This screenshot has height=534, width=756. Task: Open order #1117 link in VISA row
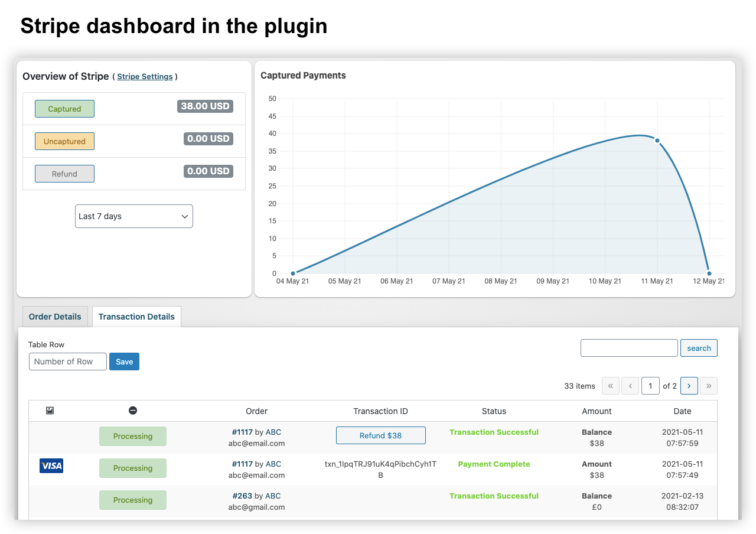click(x=242, y=464)
